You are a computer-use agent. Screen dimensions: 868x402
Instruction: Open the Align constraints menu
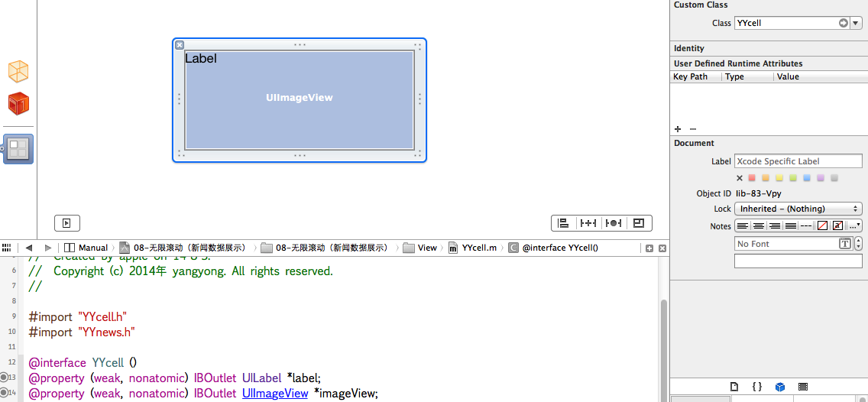563,223
